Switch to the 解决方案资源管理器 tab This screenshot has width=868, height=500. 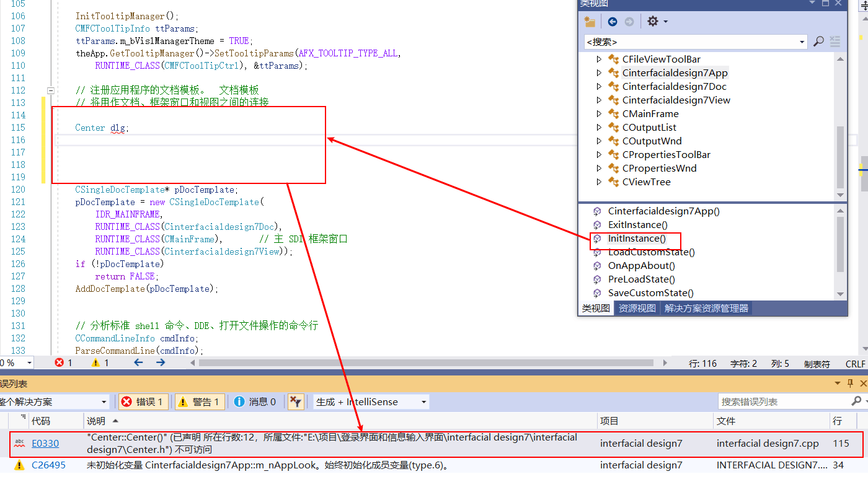[x=706, y=308]
